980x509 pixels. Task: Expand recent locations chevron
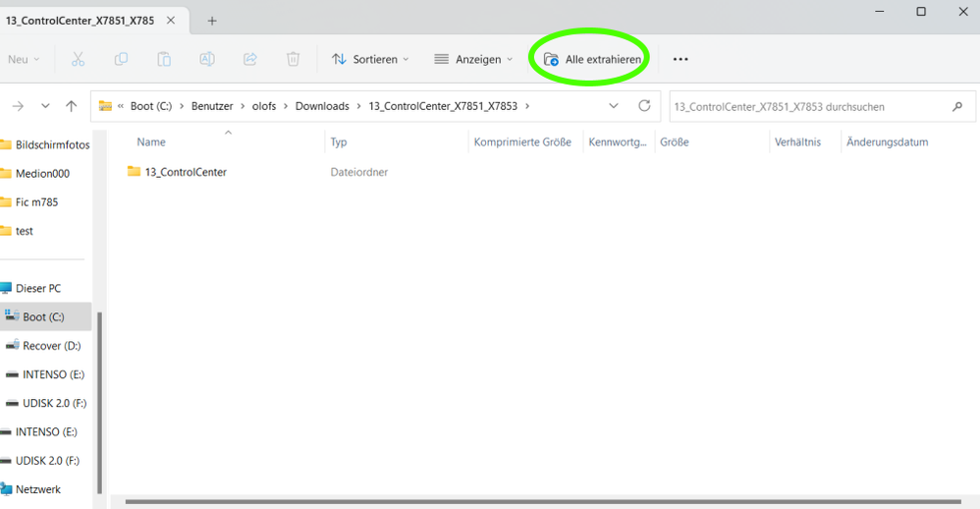45,106
